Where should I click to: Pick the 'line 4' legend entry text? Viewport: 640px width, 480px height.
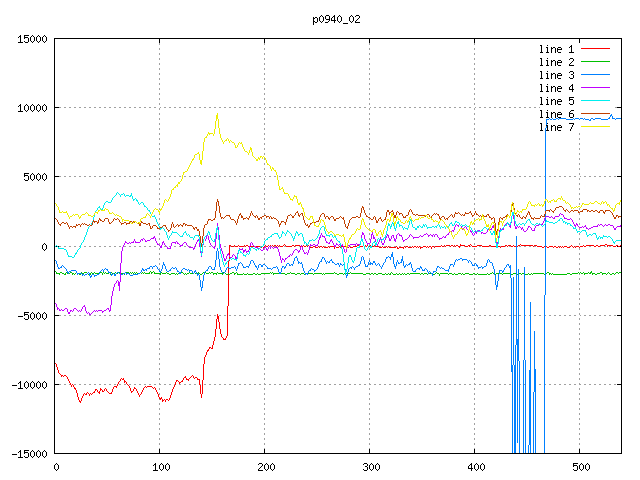tap(557, 88)
